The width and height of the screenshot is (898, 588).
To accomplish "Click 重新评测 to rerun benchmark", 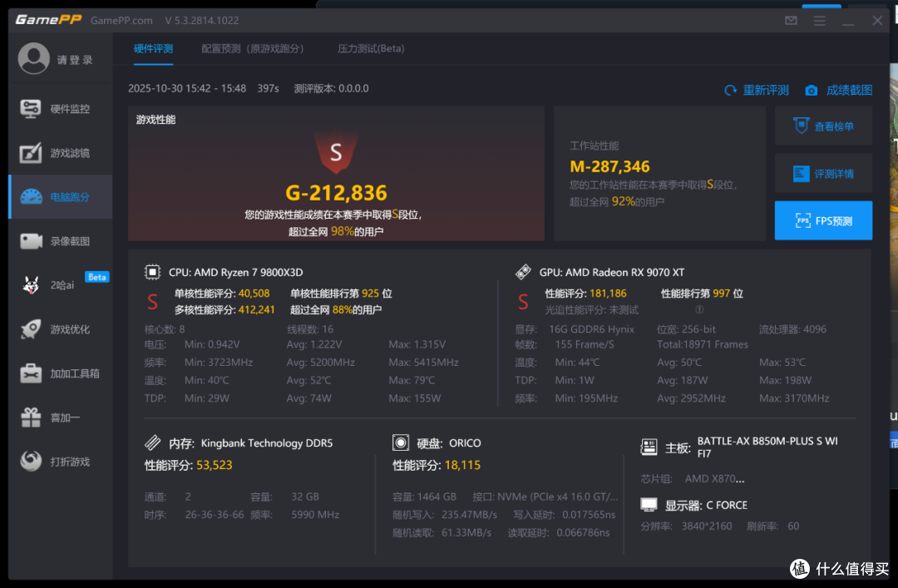I will click(x=757, y=90).
